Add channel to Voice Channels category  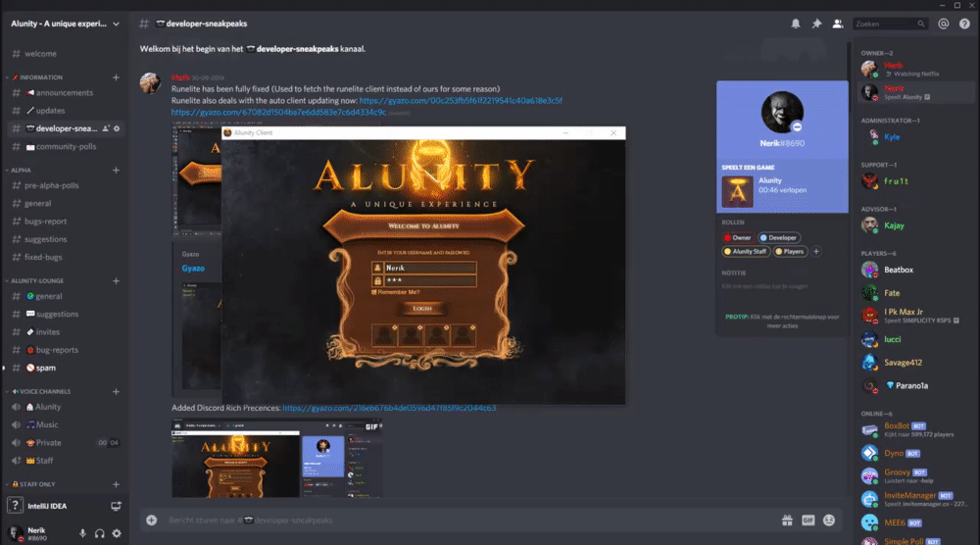point(116,392)
